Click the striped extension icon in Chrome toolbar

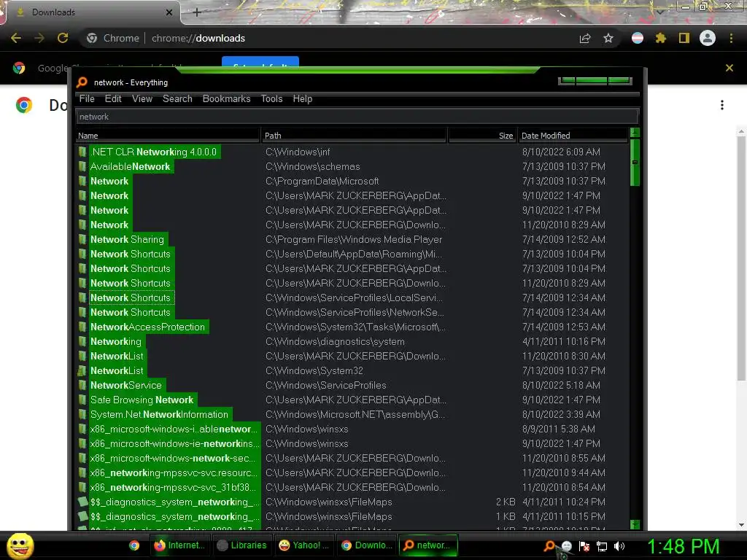click(638, 38)
